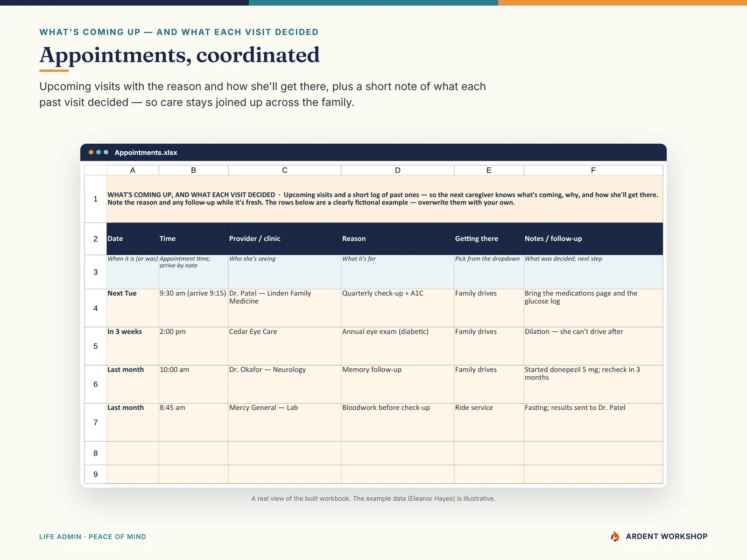This screenshot has width=747, height=560.
Task: Select column B header
Action: tap(193, 170)
